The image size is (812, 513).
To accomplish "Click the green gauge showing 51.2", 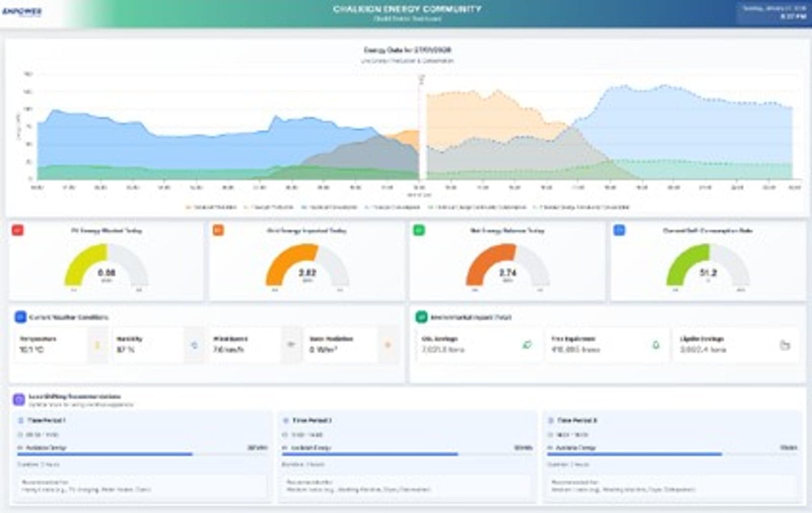I will pos(708,265).
